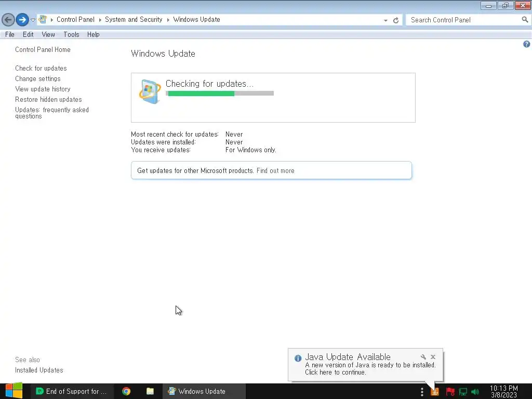Expand the arrow after System and Security
The image size is (532, 399).
tap(168, 20)
